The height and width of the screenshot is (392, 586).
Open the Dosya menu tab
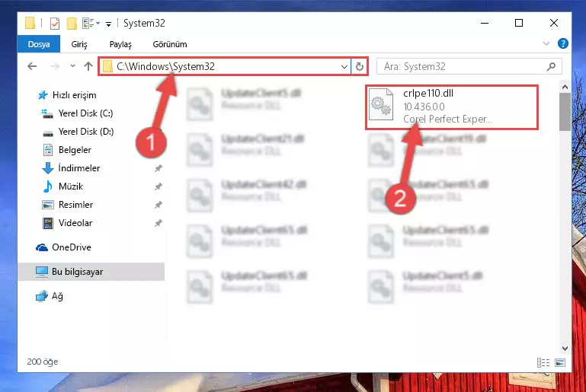pos(39,44)
